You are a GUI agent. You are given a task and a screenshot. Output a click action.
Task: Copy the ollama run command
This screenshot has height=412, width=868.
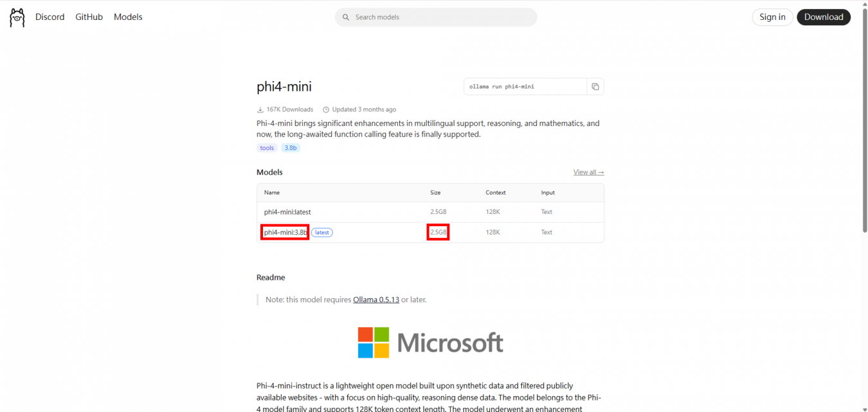pyautogui.click(x=595, y=87)
